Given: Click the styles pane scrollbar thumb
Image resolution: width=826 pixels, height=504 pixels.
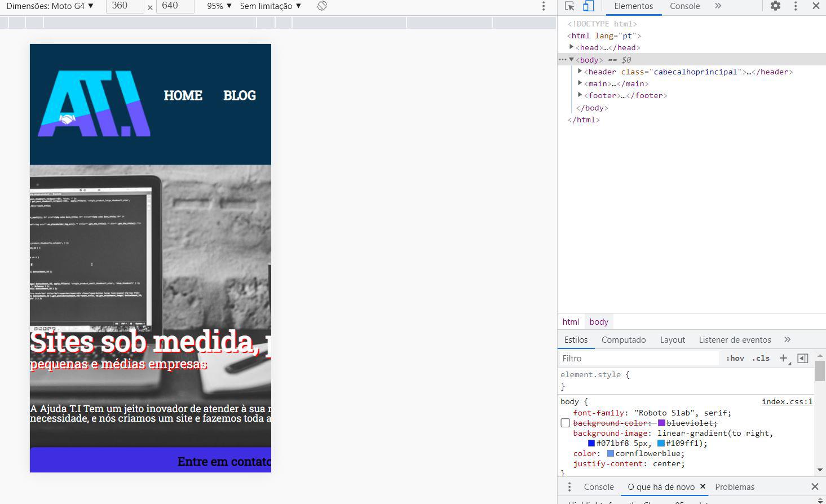Looking at the screenshot, I should [820, 371].
